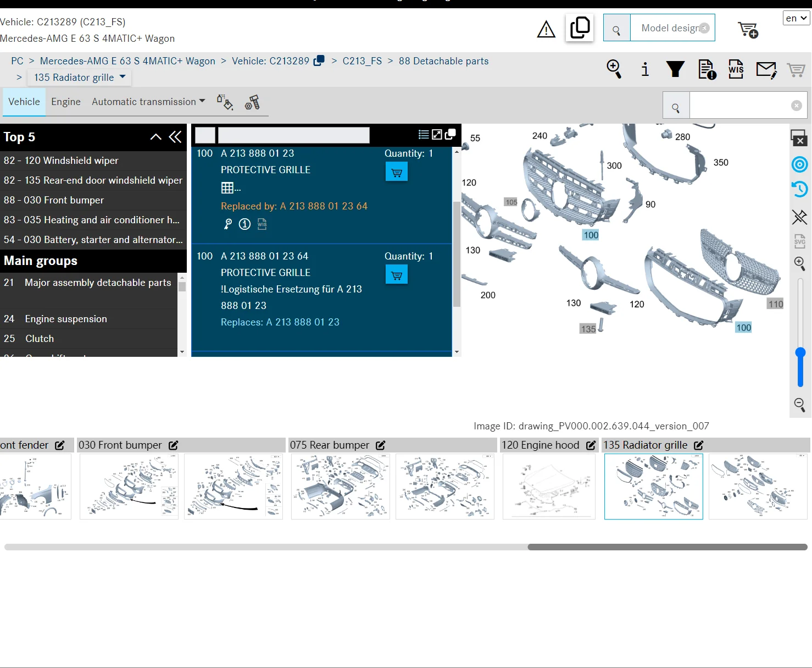Open the document notes icon with the exclamation mark
The height and width of the screenshot is (668, 812).
tap(707, 69)
